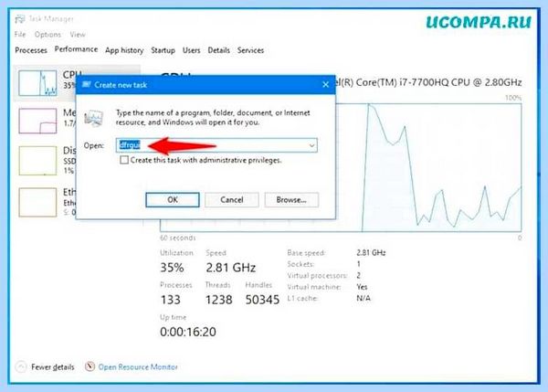Click the CPU utilization graph area

(341, 167)
